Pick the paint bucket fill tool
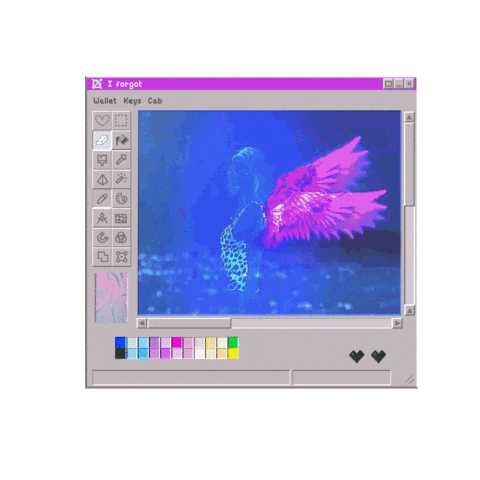480x480 pixels. point(121,140)
